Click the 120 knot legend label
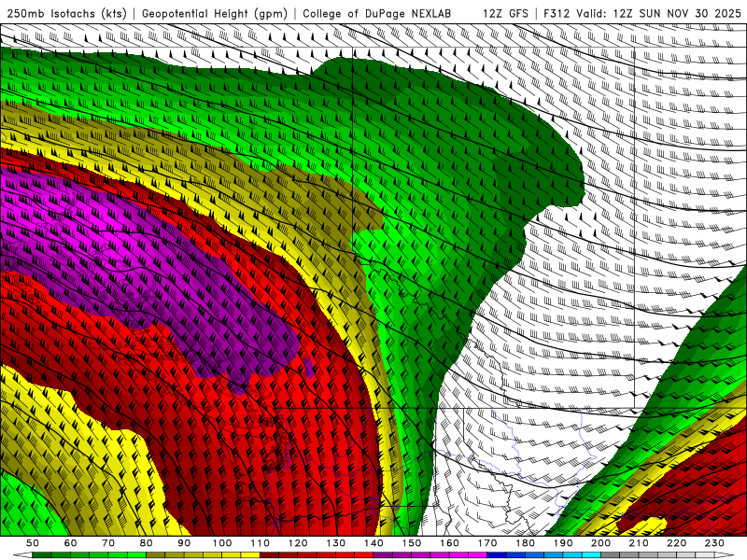This screenshot has width=747, height=560. [298, 543]
